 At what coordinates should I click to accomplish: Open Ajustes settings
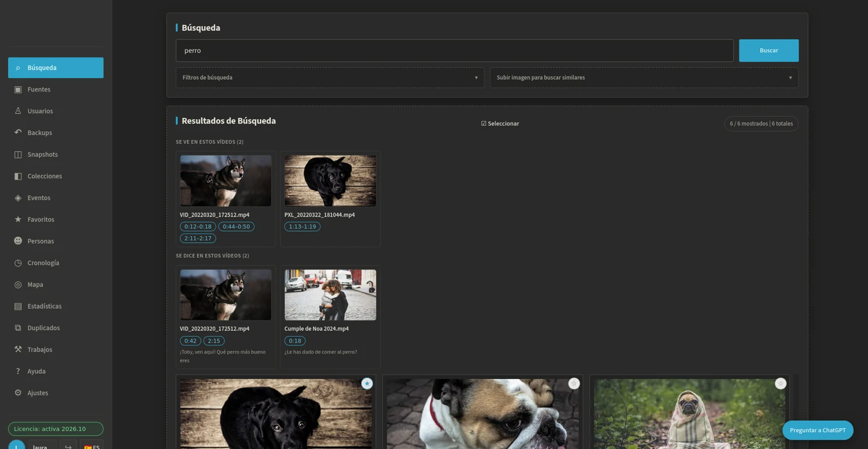click(x=55, y=393)
